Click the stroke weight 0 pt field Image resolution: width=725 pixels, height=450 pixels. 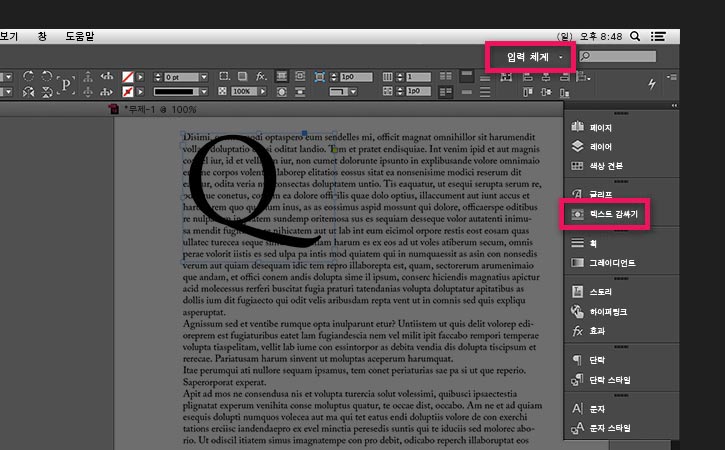(x=181, y=77)
